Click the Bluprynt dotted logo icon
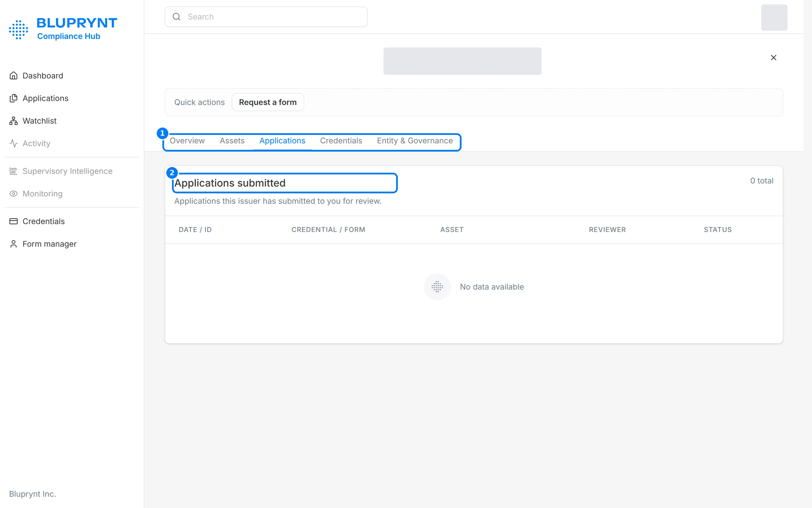The width and height of the screenshot is (812, 508). [x=18, y=30]
